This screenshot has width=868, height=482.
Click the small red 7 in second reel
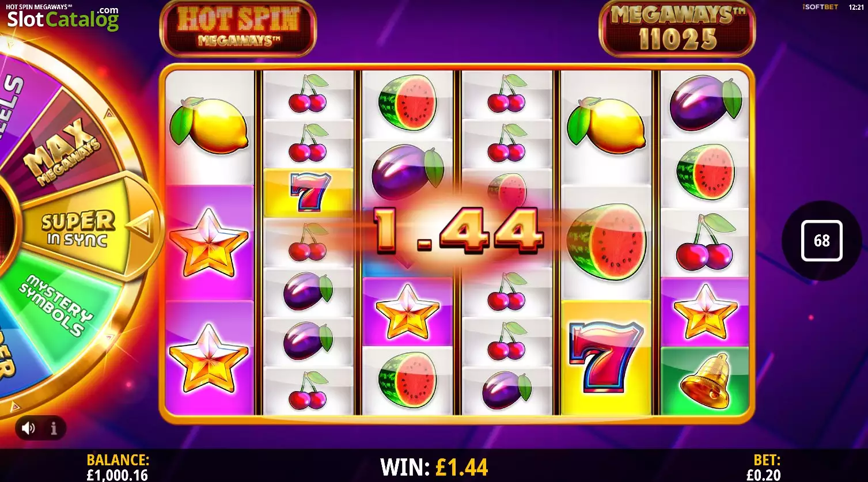(309, 192)
